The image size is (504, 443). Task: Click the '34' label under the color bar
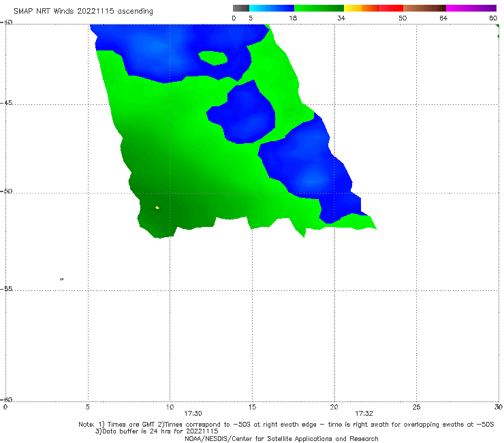(341, 18)
